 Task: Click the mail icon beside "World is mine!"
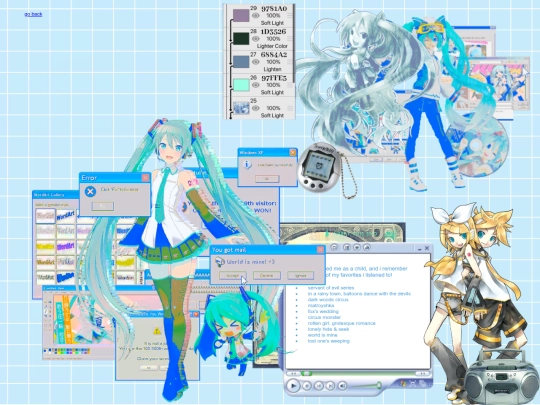coord(219,262)
